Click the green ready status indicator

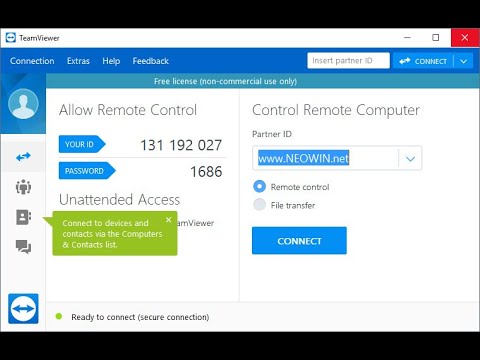(x=59, y=316)
